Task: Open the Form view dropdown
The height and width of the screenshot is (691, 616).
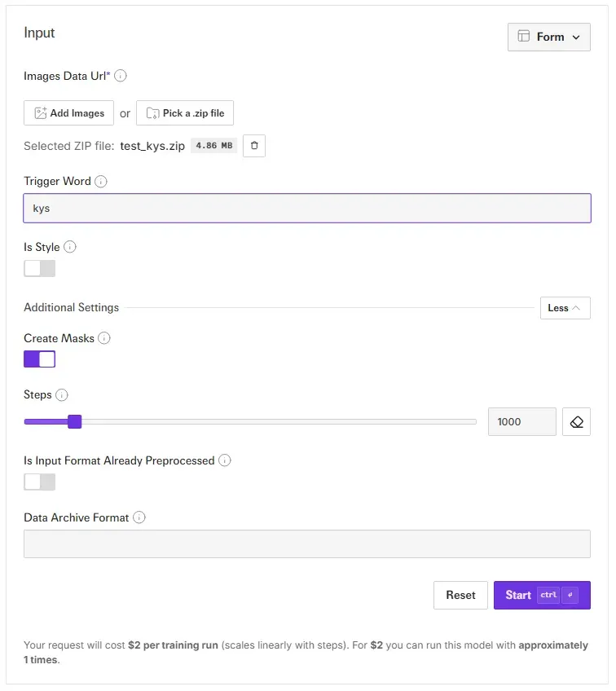Action: 548,37
